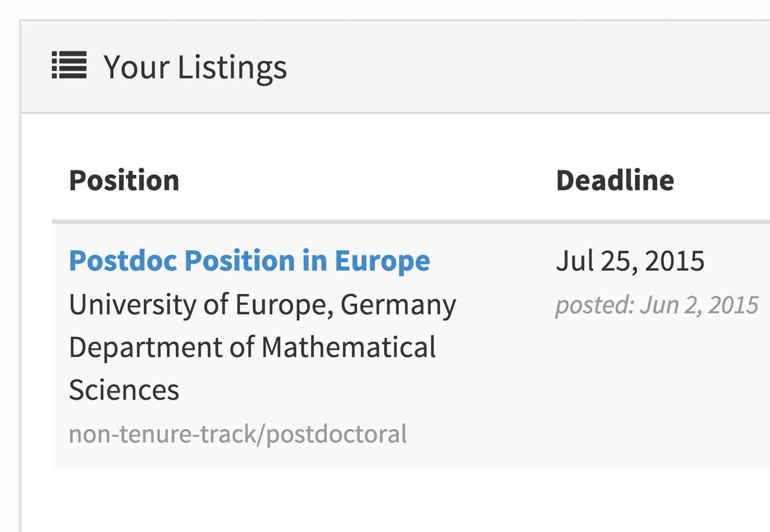Click the year 2015 in the deadline date

click(x=674, y=261)
